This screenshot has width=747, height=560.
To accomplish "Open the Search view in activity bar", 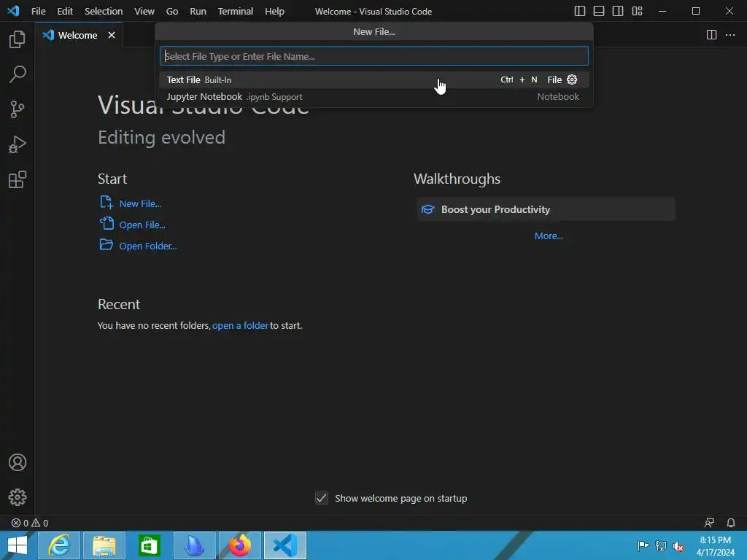I will pos(18,74).
